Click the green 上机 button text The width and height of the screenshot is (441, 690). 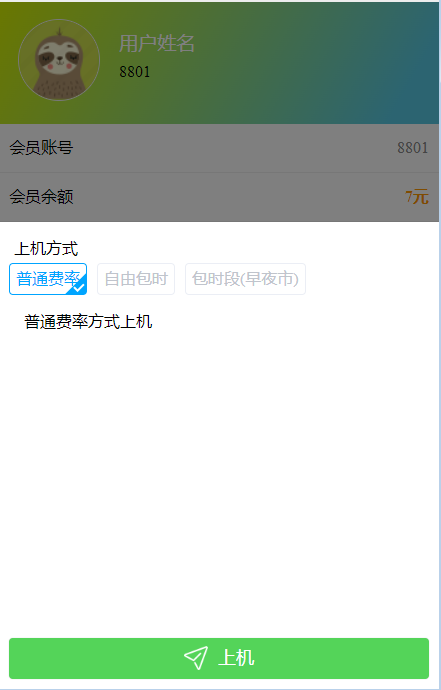pos(236,658)
